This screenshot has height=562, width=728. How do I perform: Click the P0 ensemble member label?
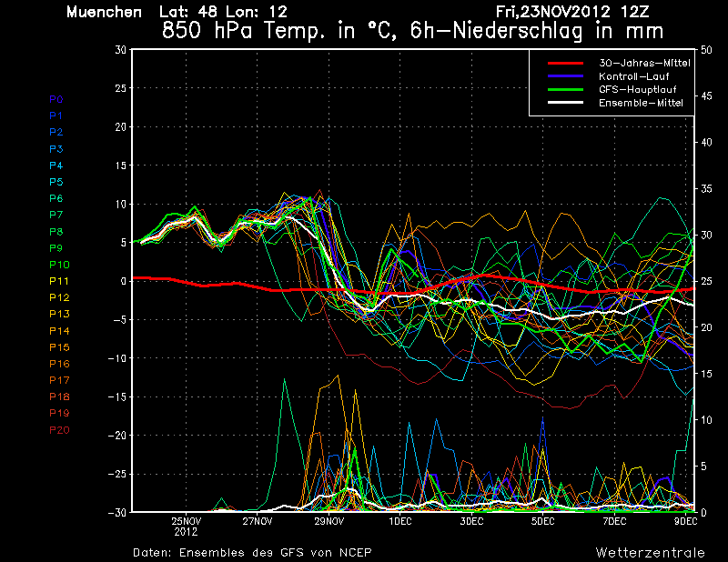56,99
